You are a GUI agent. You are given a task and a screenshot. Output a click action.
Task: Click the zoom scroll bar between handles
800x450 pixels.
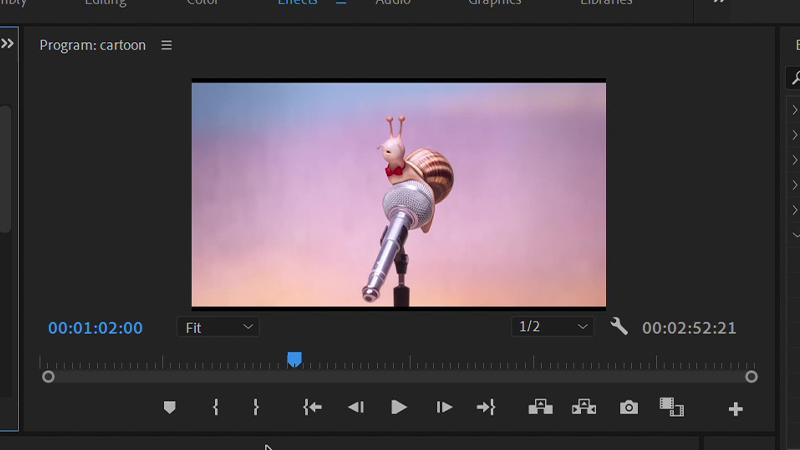click(399, 377)
